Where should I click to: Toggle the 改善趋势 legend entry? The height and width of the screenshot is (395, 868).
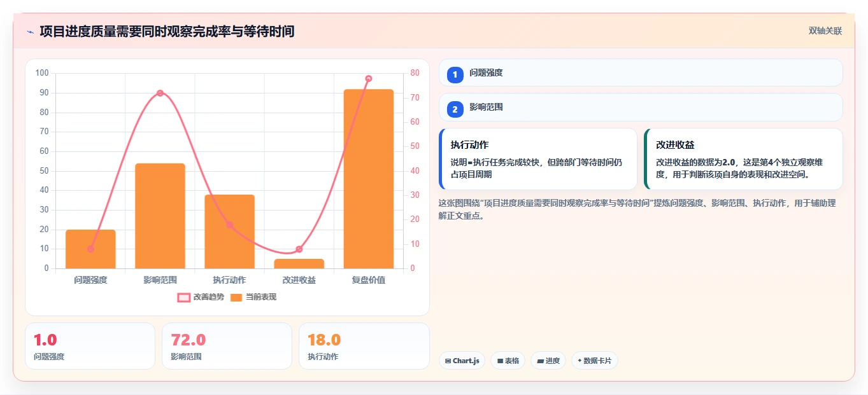point(201,297)
